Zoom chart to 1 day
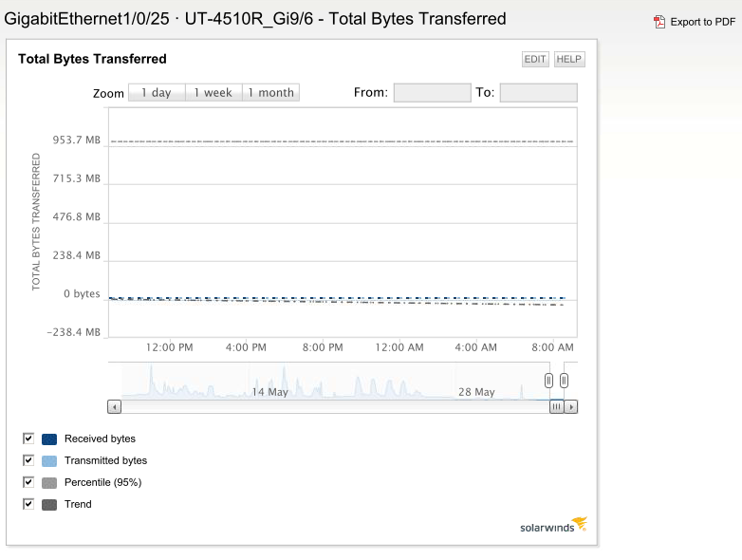Screen dimensions: 742x560 tap(157, 92)
